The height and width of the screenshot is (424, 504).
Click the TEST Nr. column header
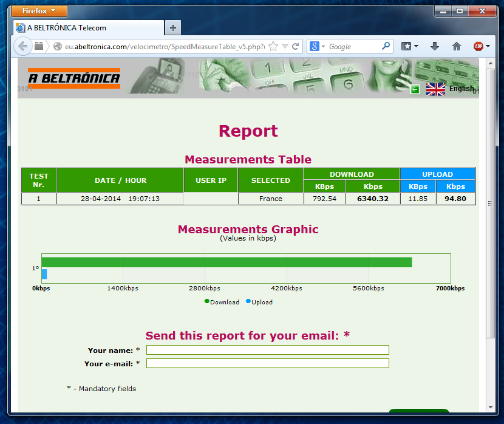(x=39, y=180)
